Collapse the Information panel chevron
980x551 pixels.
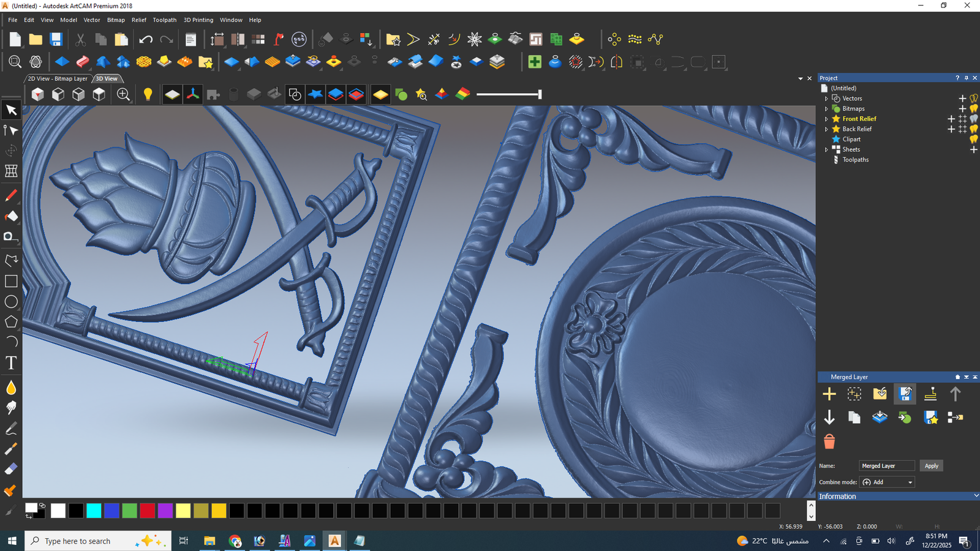click(x=974, y=496)
